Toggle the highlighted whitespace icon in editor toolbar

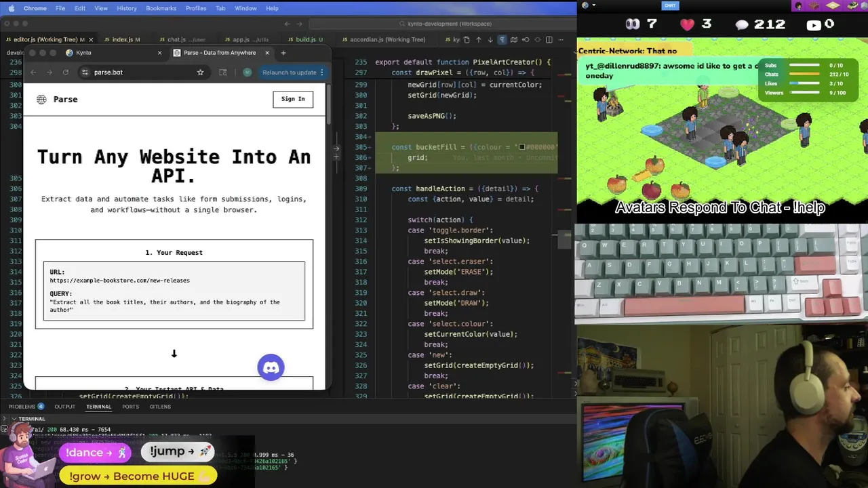coord(502,39)
